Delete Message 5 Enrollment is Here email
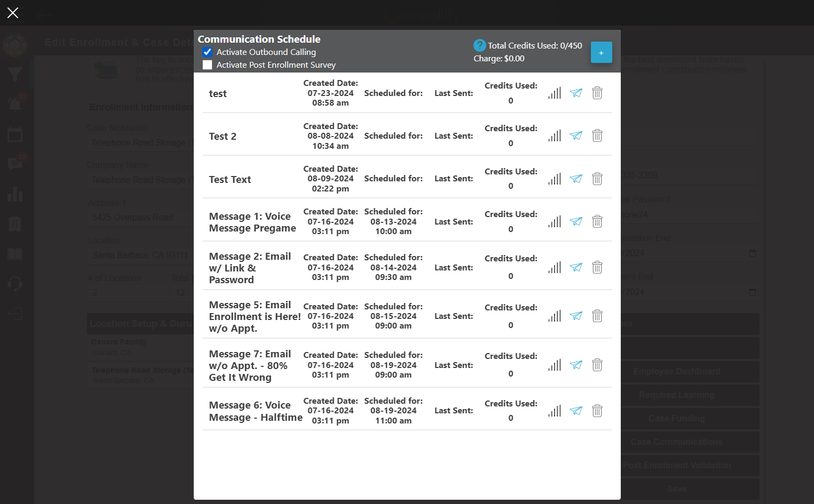The image size is (814, 504). click(597, 316)
